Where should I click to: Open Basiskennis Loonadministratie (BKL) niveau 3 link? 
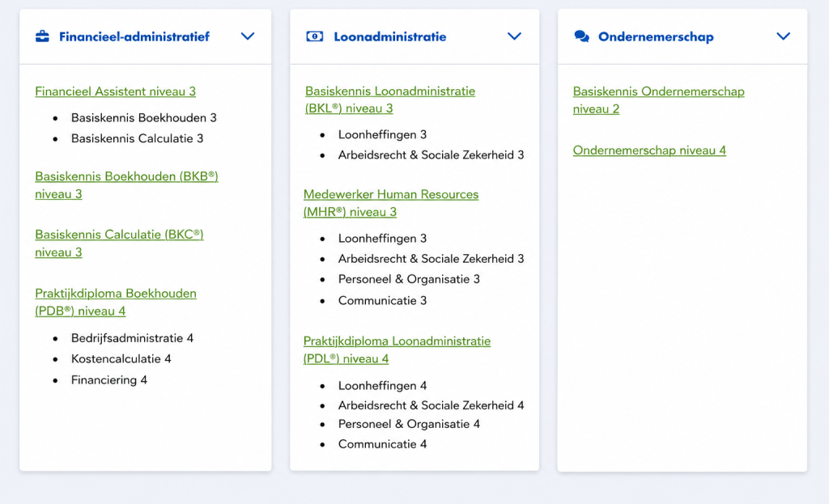[x=390, y=100]
